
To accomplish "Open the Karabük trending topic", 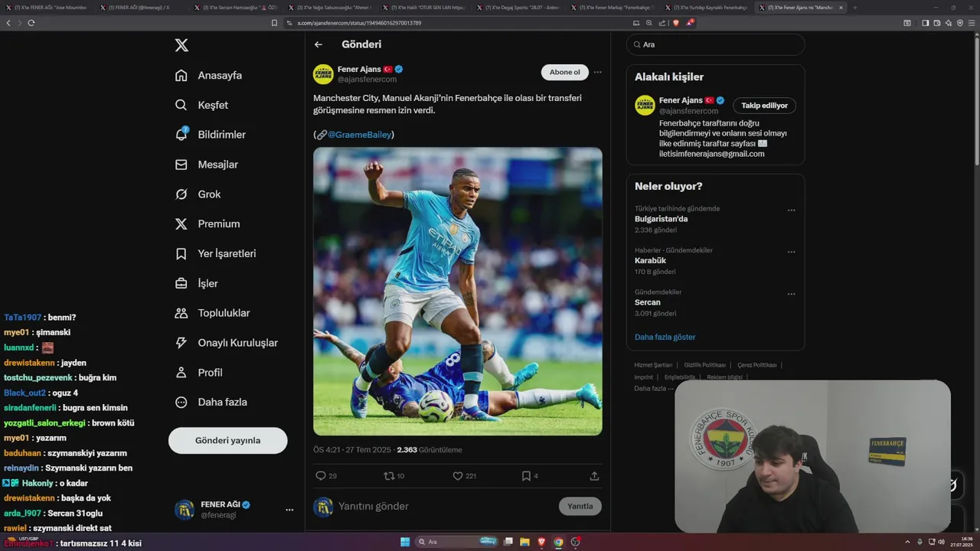I will [x=650, y=260].
